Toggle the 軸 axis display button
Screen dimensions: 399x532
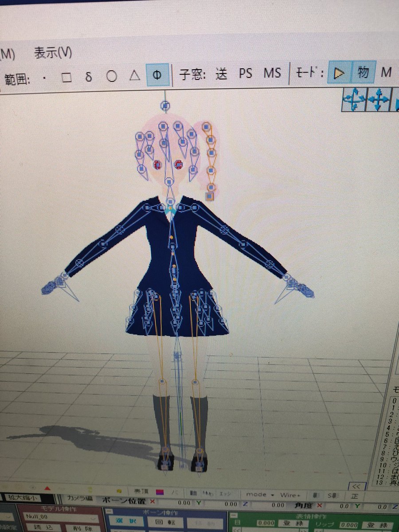point(192,493)
